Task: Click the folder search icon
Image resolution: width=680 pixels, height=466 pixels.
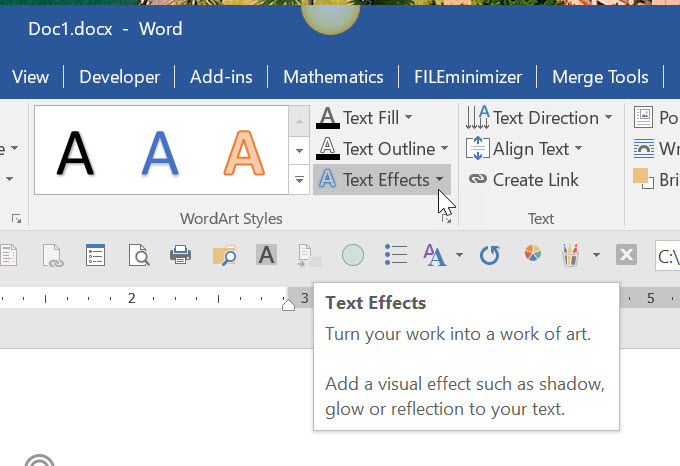Action: (x=224, y=255)
